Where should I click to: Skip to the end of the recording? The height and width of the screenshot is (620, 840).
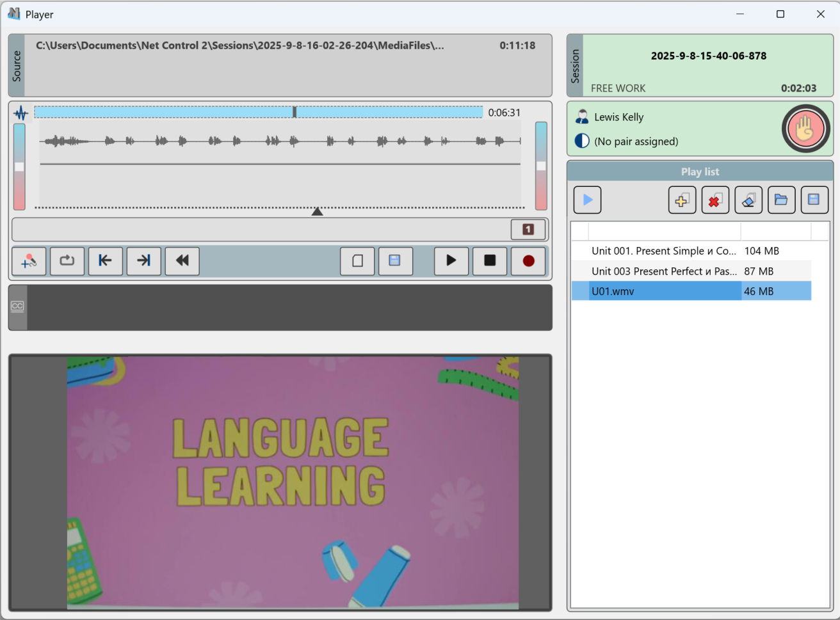(x=143, y=261)
